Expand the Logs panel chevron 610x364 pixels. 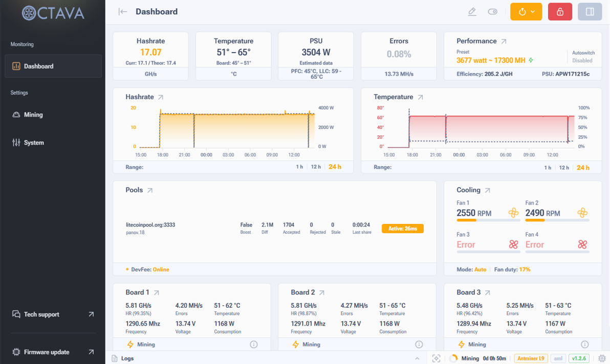click(x=417, y=358)
